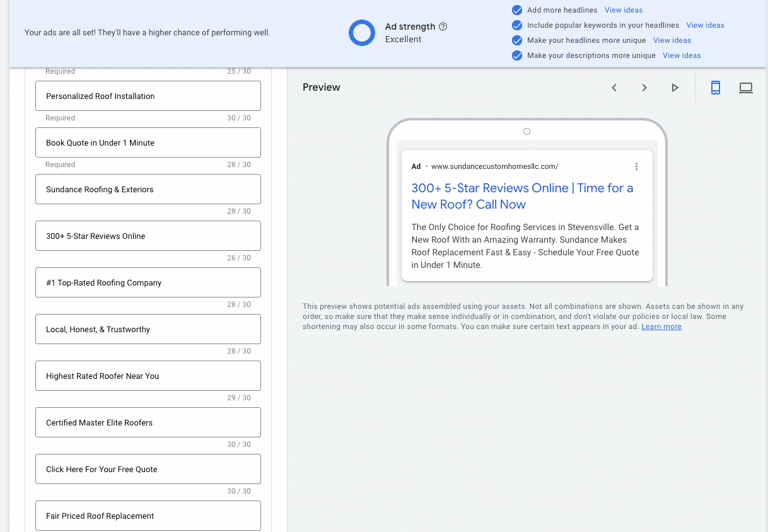This screenshot has width=768, height=532.
Task: Play the ad preview slideshow
Action: click(x=675, y=88)
